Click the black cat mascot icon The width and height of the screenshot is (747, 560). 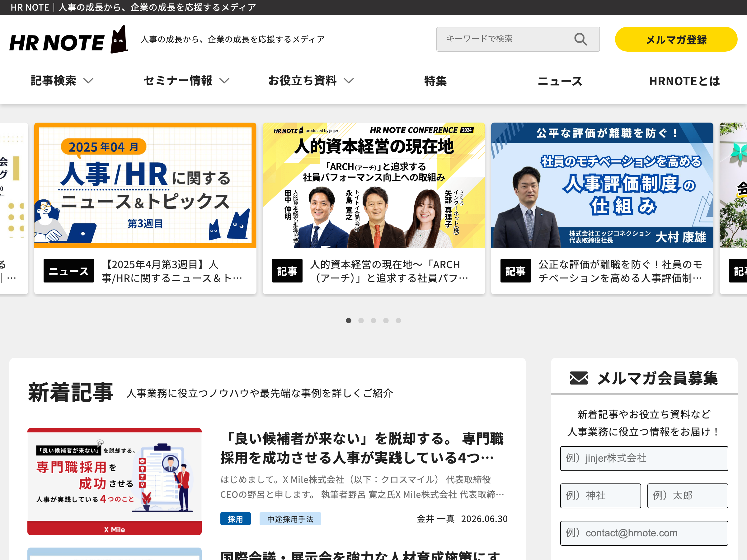[119, 40]
